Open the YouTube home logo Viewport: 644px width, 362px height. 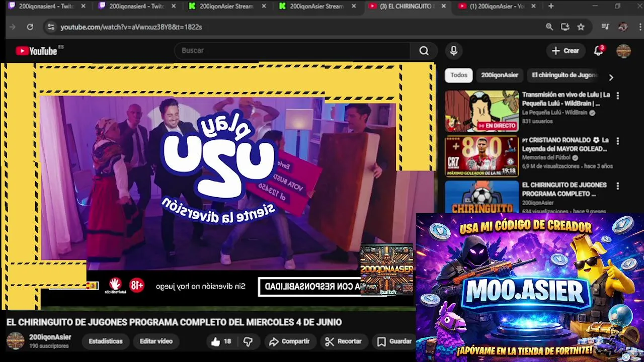(x=36, y=51)
